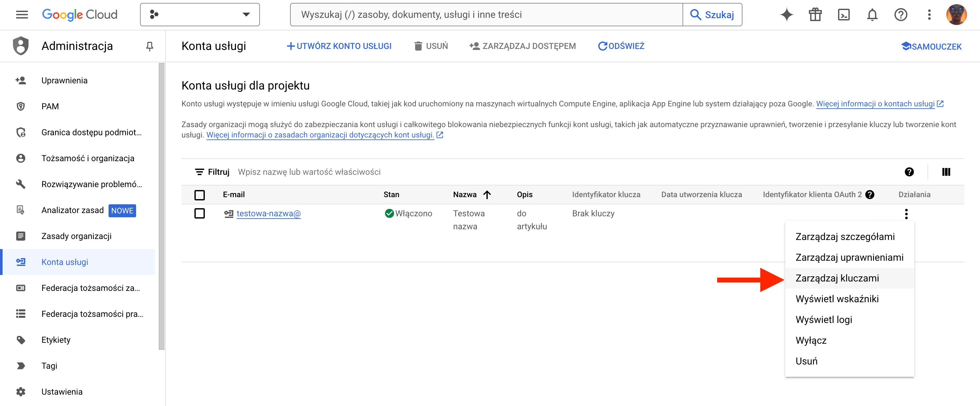
Task: Select Zarządzaj kluczami menu item
Action: pos(849,278)
